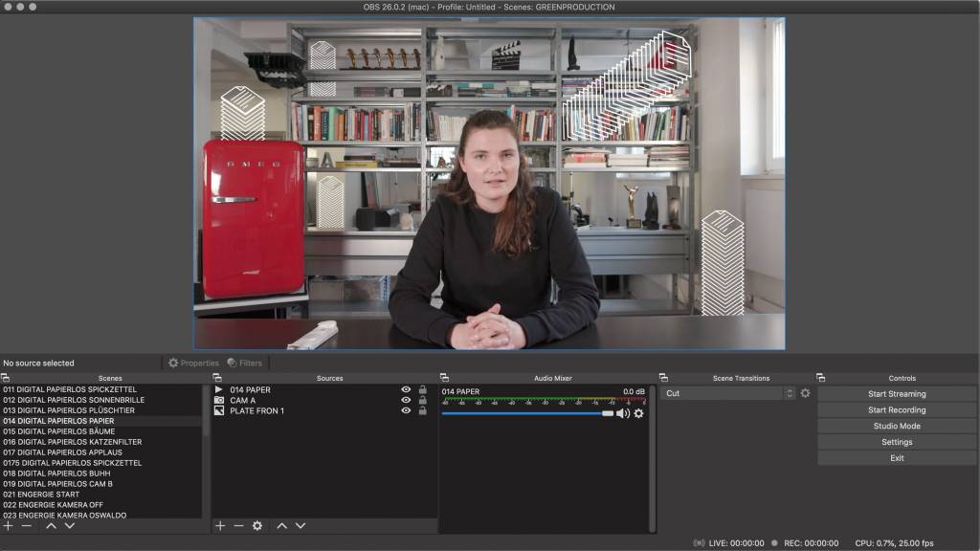Image resolution: width=980 pixels, height=551 pixels.
Task: Select the scene 015 DIGITAL PAPIERLOS BÄUME
Action: click(x=58, y=431)
